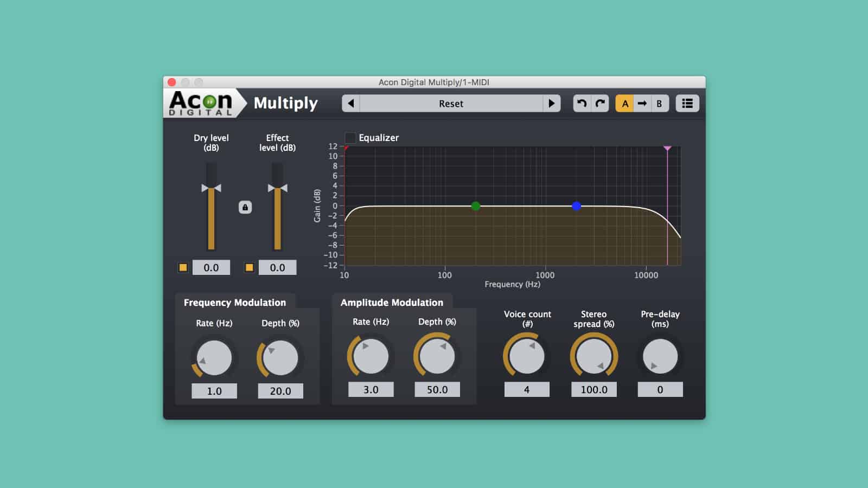The height and width of the screenshot is (488, 868).
Task: Enable the Equalizer checkbox
Action: (x=350, y=138)
